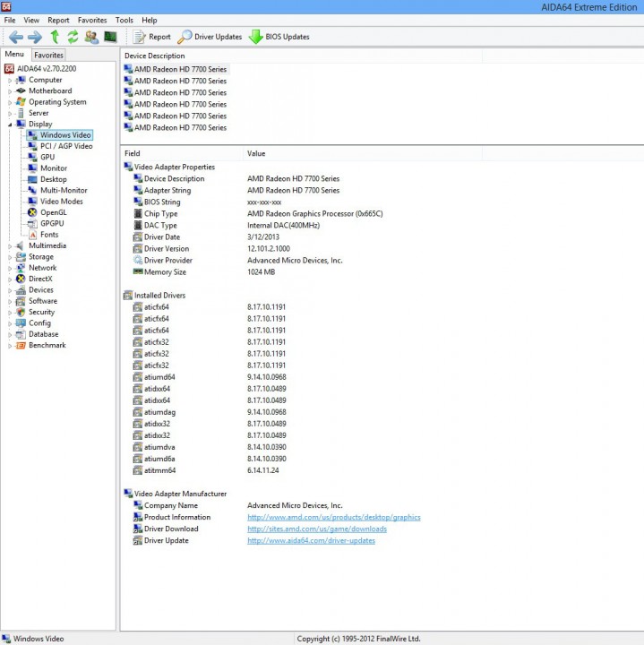Switch to the Favorites tab
This screenshot has width=644, height=645.
click(x=48, y=55)
